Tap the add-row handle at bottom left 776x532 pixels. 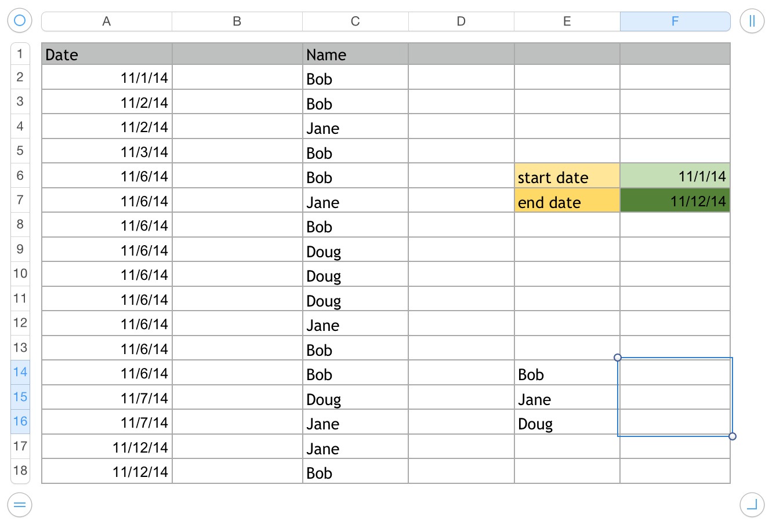(x=20, y=505)
